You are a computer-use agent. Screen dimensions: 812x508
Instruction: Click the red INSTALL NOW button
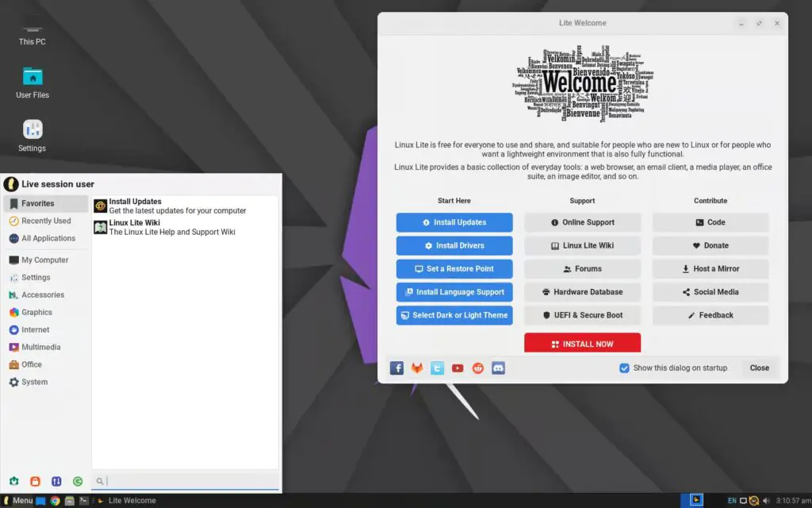click(x=582, y=344)
